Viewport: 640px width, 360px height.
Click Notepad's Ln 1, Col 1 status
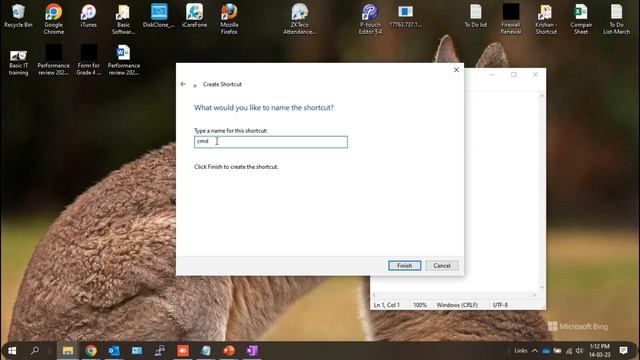coord(387,305)
